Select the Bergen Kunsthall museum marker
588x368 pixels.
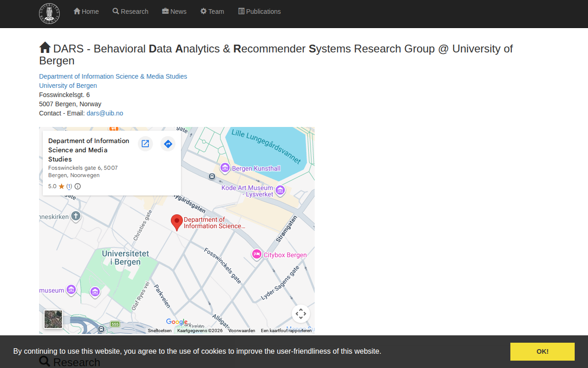[x=225, y=168]
